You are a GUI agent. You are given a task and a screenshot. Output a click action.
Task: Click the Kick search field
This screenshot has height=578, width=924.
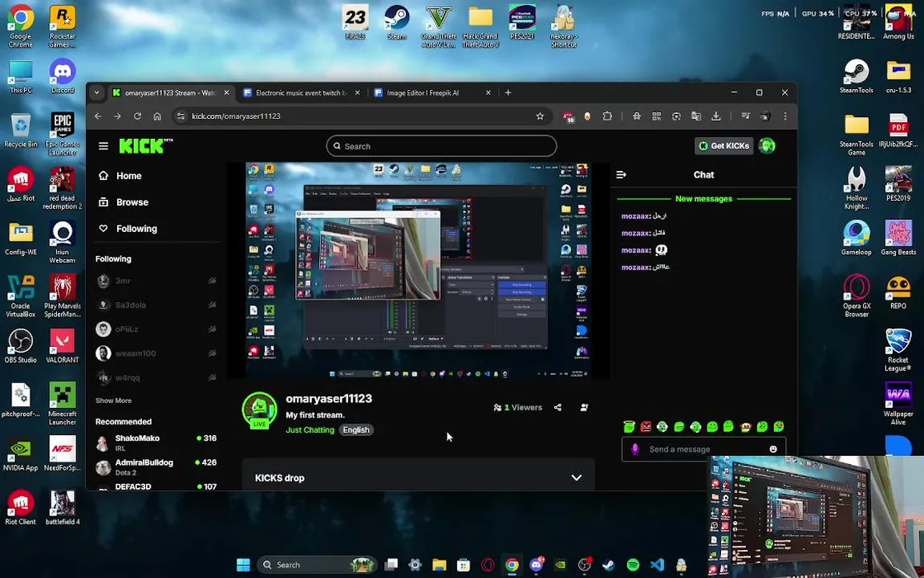pos(441,146)
